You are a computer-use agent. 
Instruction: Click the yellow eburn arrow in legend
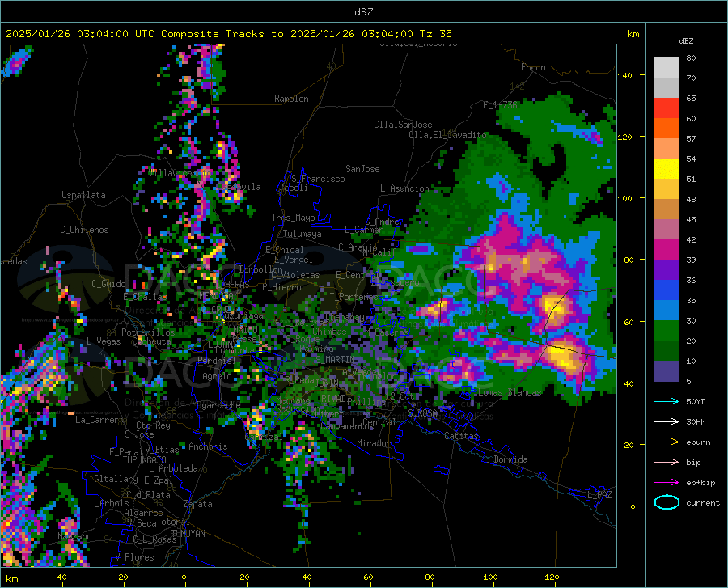click(667, 442)
